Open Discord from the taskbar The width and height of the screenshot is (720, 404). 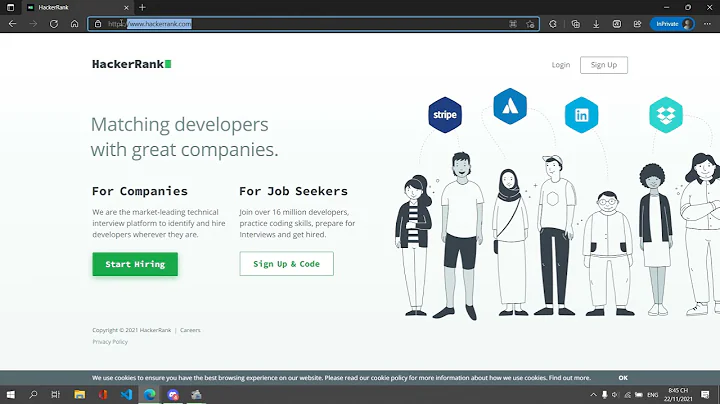173,394
